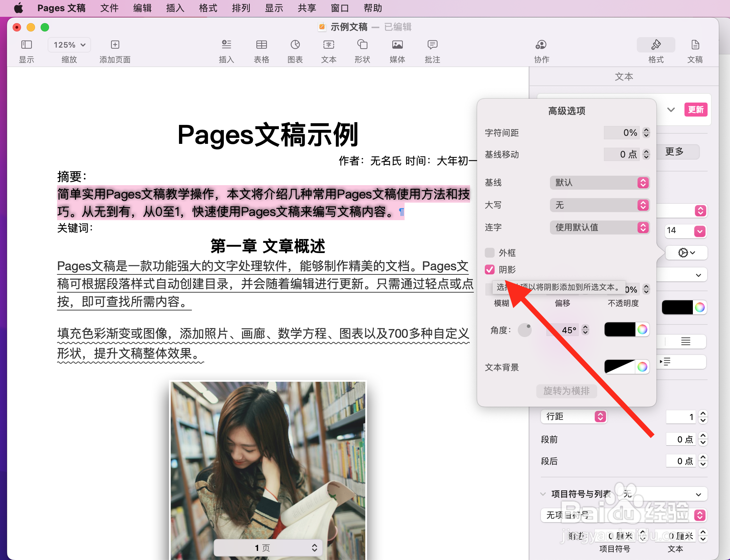Open the 协作 collaborate icon
Viewport: 730px width, 560px height.
point(541,45)
